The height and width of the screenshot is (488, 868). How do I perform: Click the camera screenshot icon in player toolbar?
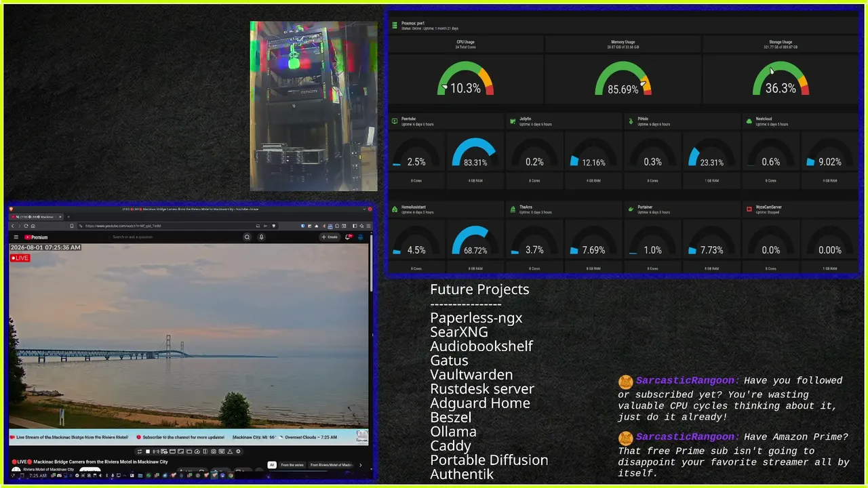pyautogui.click(x=214, y=451)
